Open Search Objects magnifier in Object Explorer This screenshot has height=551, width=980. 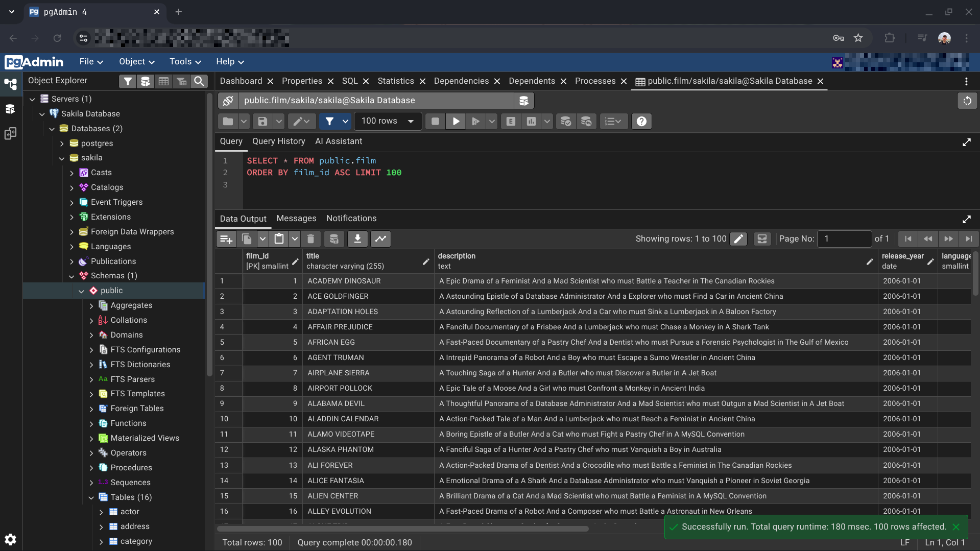pos(199,81)
